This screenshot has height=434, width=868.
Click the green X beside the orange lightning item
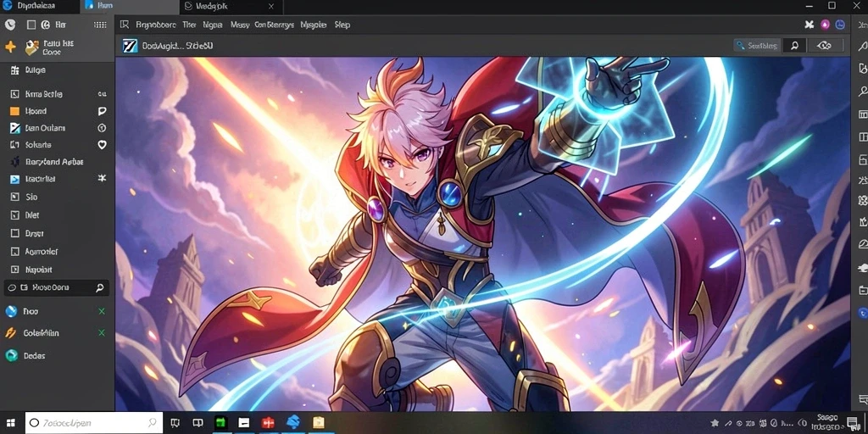coord(102,332)
